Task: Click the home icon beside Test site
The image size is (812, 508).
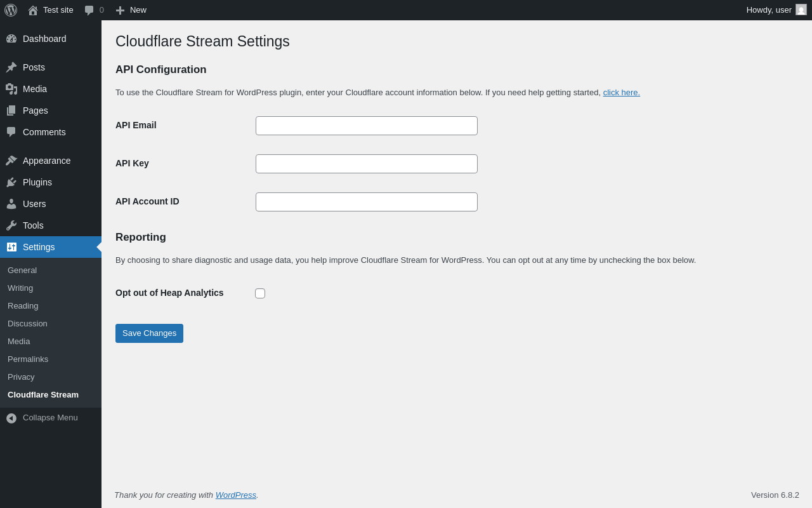Action: pyautogui.click(x=33, y=10)
